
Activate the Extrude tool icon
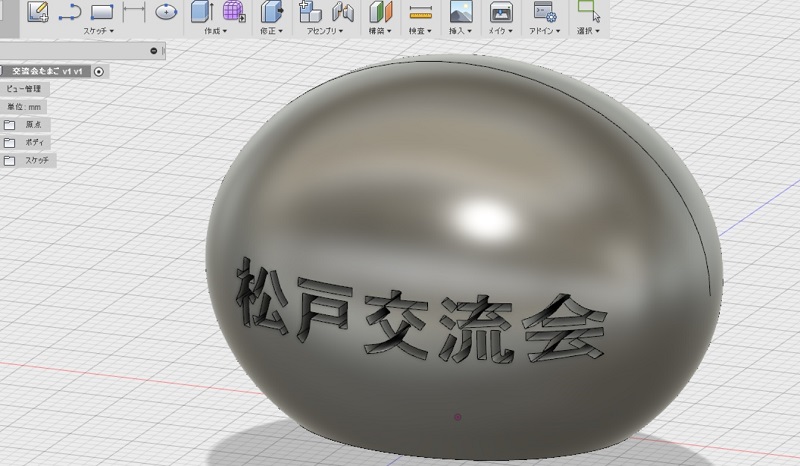point(200,12)
